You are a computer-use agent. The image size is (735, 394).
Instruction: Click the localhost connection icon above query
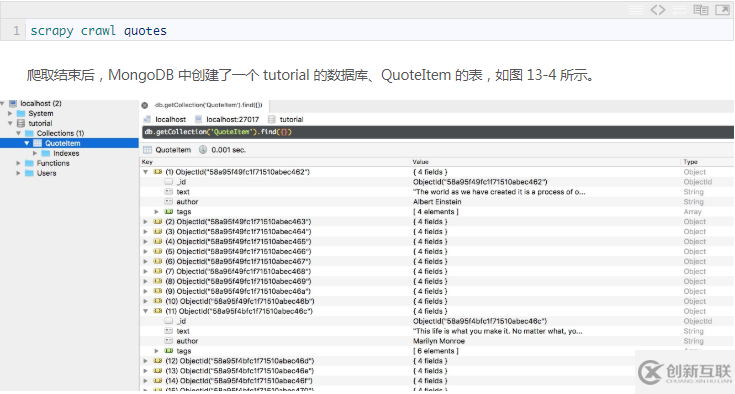pyautogui.click(x=147, y=119)
